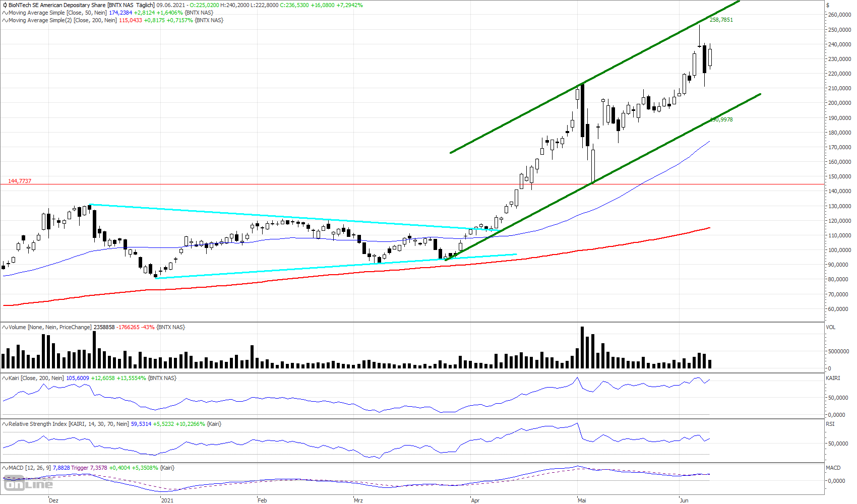This screenshot has height=504, width=857.
Task: Click the Mai date marker on time axis
Action: click(x=582, y=500)
